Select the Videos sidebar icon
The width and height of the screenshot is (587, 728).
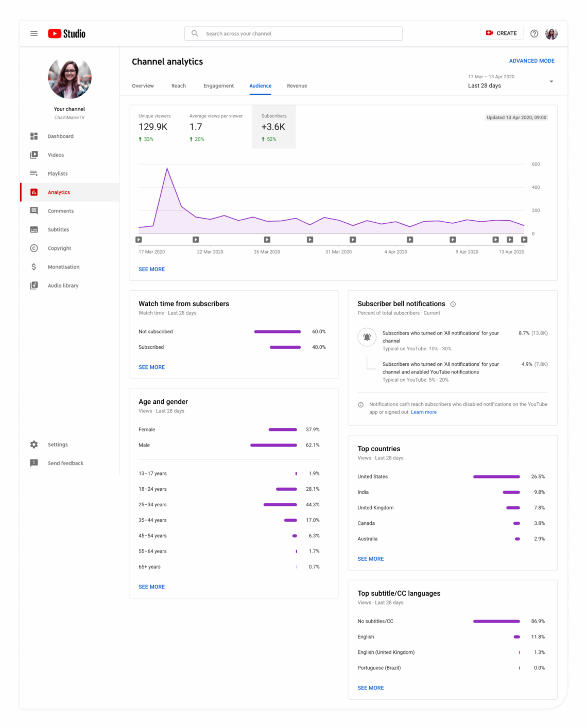point(33,154)
